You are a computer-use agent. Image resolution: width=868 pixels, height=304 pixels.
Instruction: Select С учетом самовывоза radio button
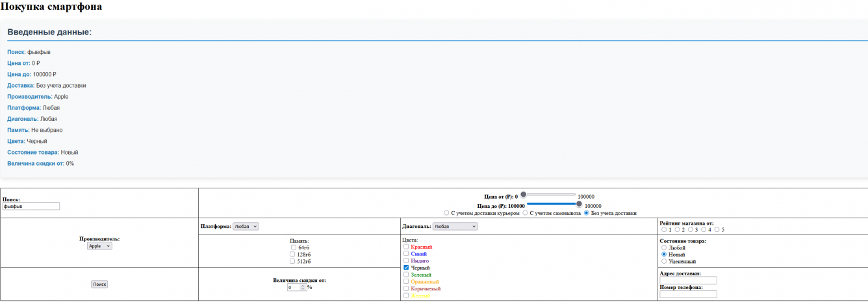525,213
